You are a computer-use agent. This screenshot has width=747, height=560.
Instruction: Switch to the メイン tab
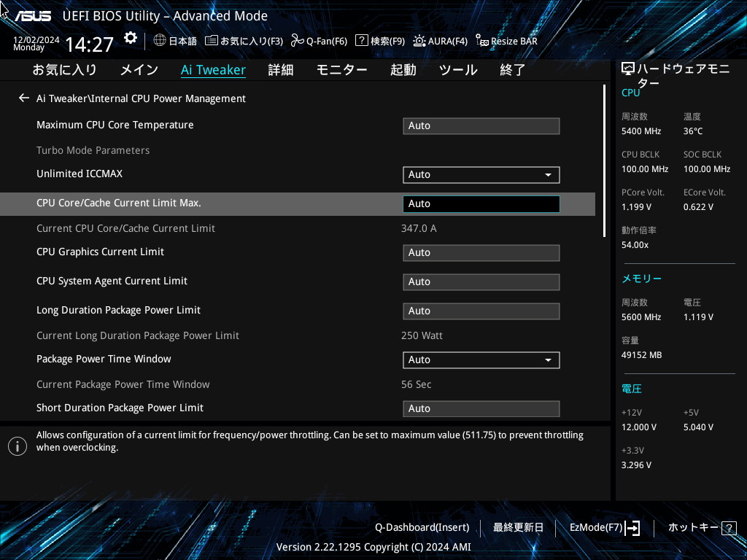click(139, 70)
